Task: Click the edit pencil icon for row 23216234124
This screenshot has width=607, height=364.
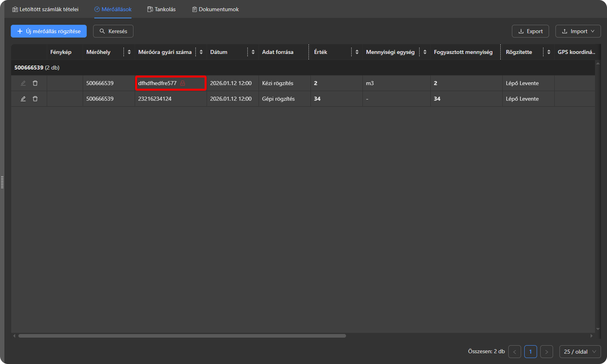Action: pyautogui.click(x=23, y=99)
